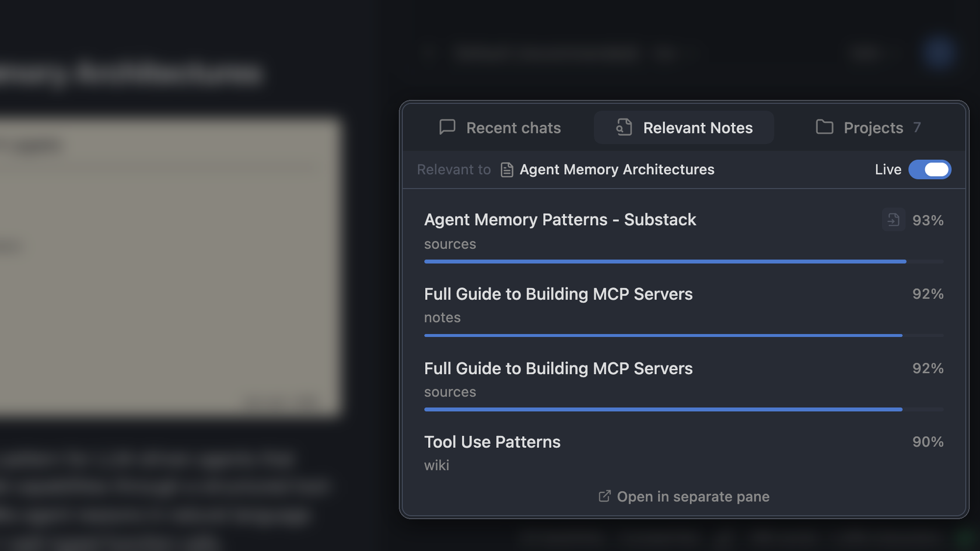Open the Agent Memory Architectures note link
Viewport: 980px width, 551px height.
pos(617,170)
